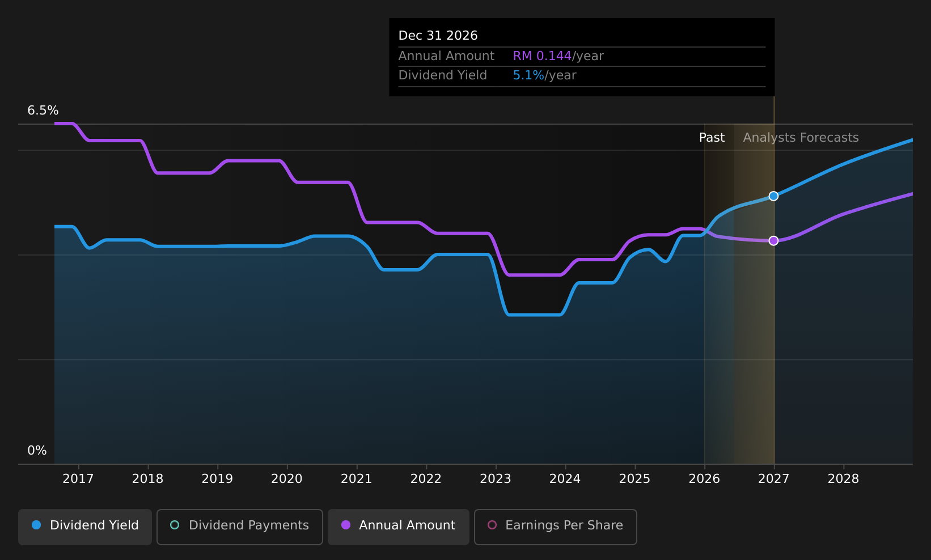The width and height of the screenshot is (931, 560).
Task: Click the 2027 x-axis label
Action: pyautogui.click(x=773, y=479)
